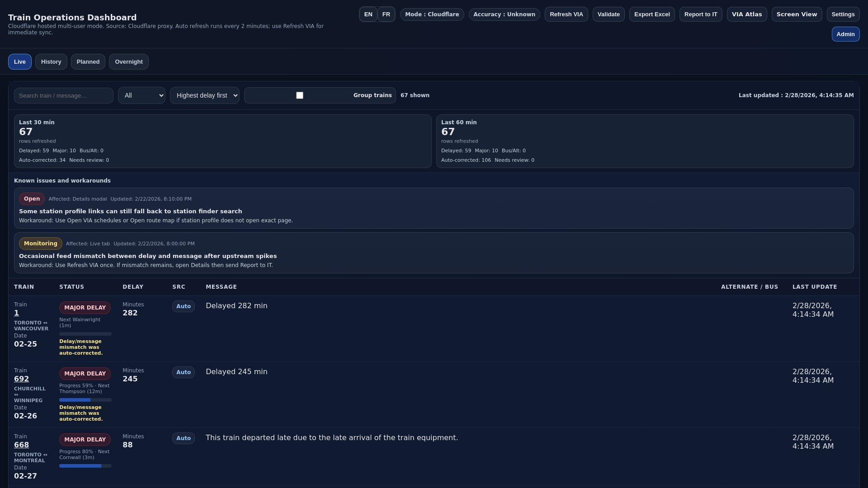Switch language to FR
The image size is (868, 488).
tap(386, 14)
